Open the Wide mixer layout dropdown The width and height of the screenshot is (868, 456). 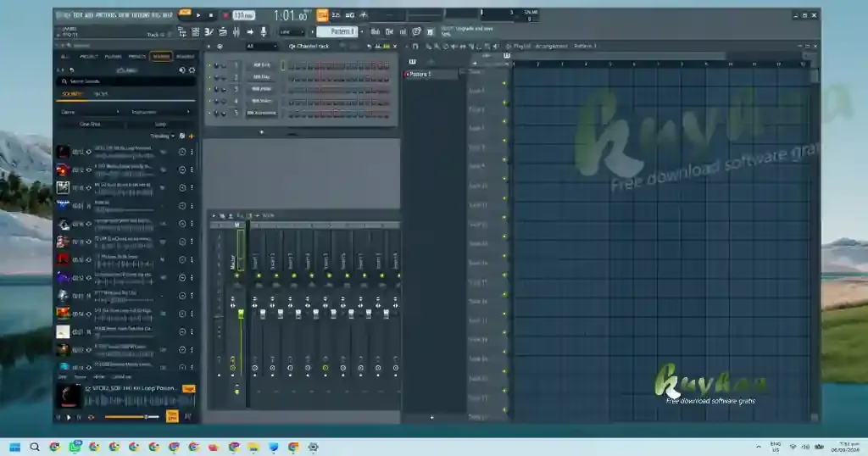click(268, 216)
